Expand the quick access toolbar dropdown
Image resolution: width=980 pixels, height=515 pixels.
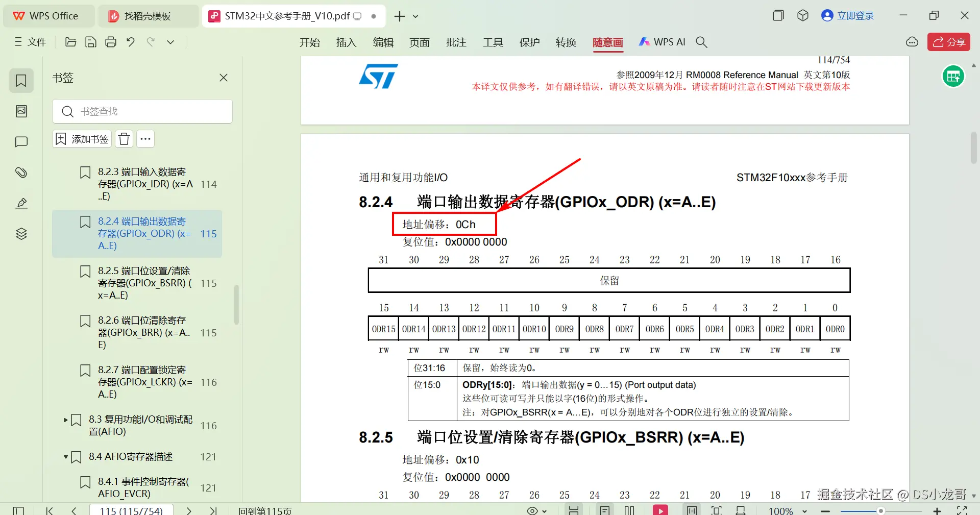click(x=170, y=42)
